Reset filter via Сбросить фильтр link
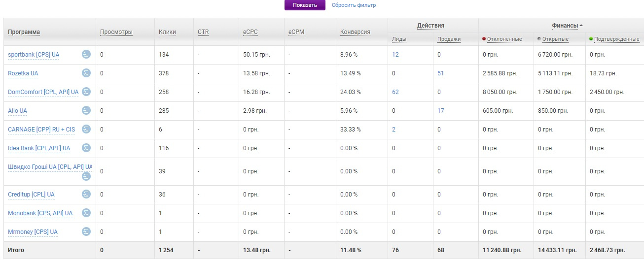 click(x=354, y=5)
